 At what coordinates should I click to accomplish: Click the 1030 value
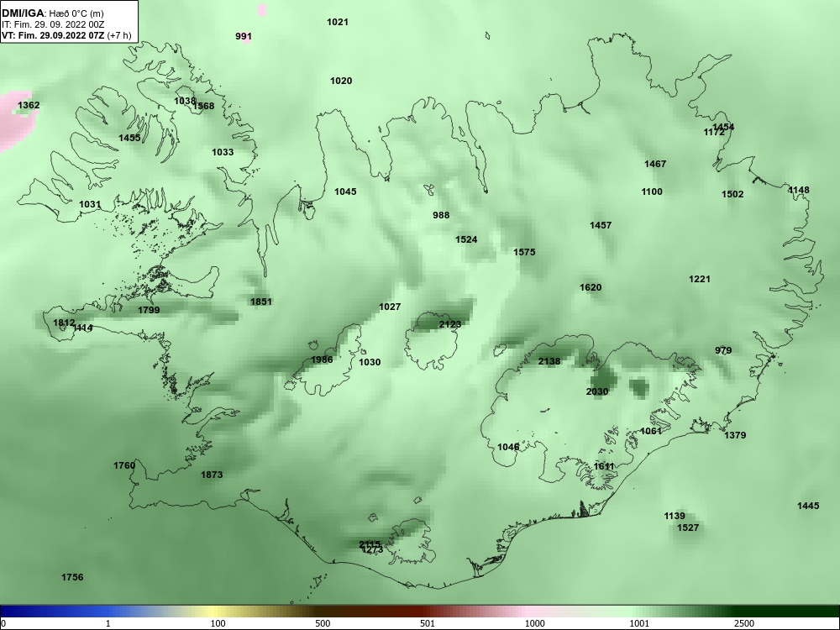click(369, 362)
